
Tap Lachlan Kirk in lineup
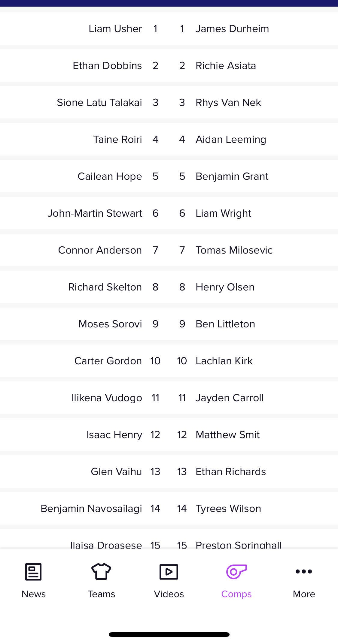point(224,361)
